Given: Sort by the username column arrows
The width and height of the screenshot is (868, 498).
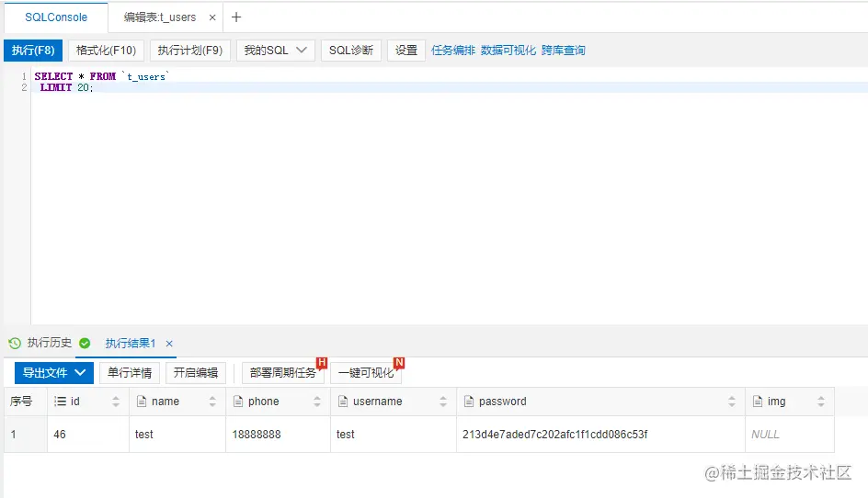Looking at the screenshot, I should tap(443, 402).
